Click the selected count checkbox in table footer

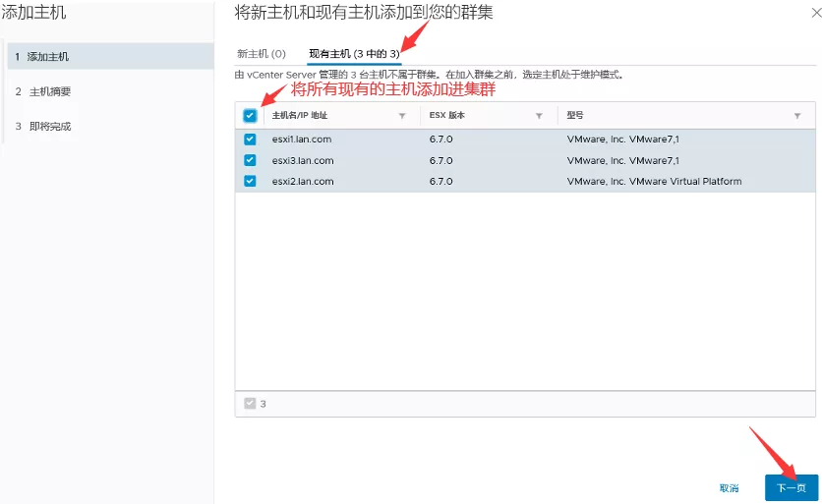pyautogui.click(x=249, y=403)
